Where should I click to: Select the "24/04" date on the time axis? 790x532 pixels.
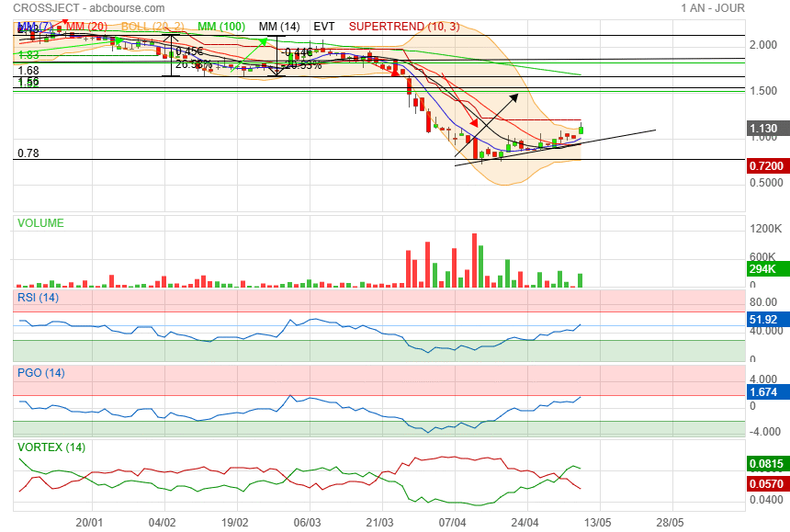525,523
